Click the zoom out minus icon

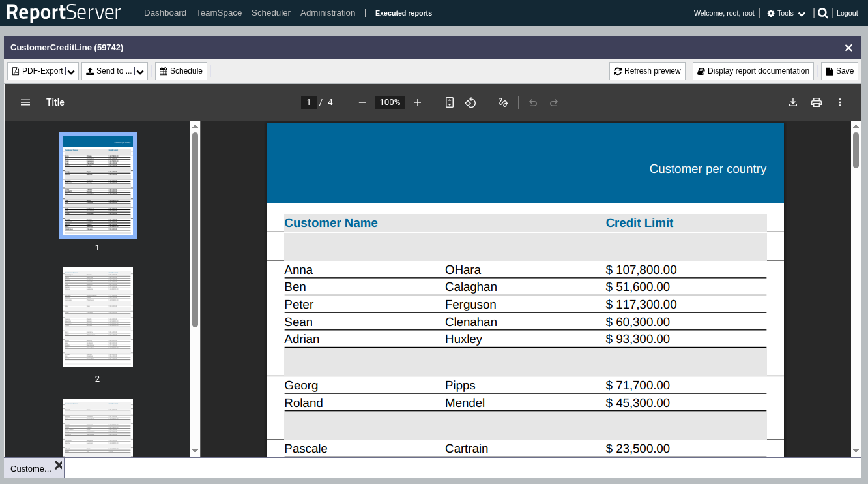click(x=362, y=102)
